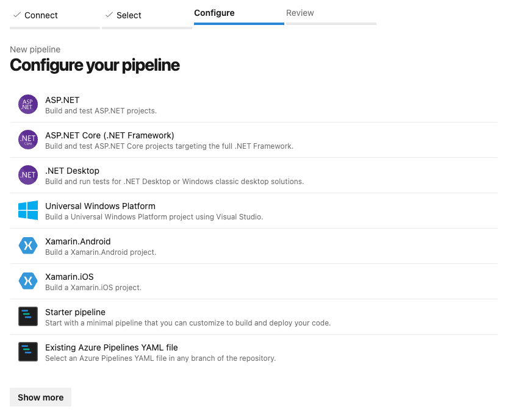Choose ASP.NET Core (.NET Framework) template title
The width and height of the screenshot is (510, 420).
coord(110,135)
